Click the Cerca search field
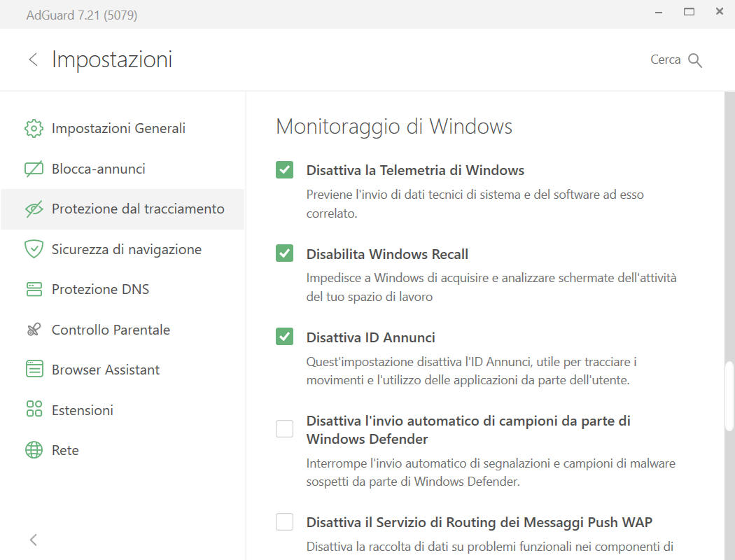Image resolution: width=735 pixels, height=560 pixels. (x=675, y=60)
